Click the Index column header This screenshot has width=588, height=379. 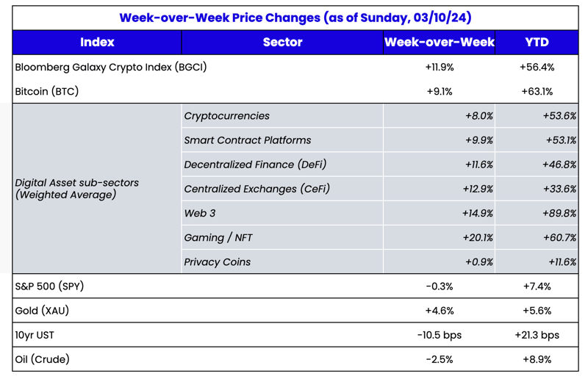pos(97,42)
